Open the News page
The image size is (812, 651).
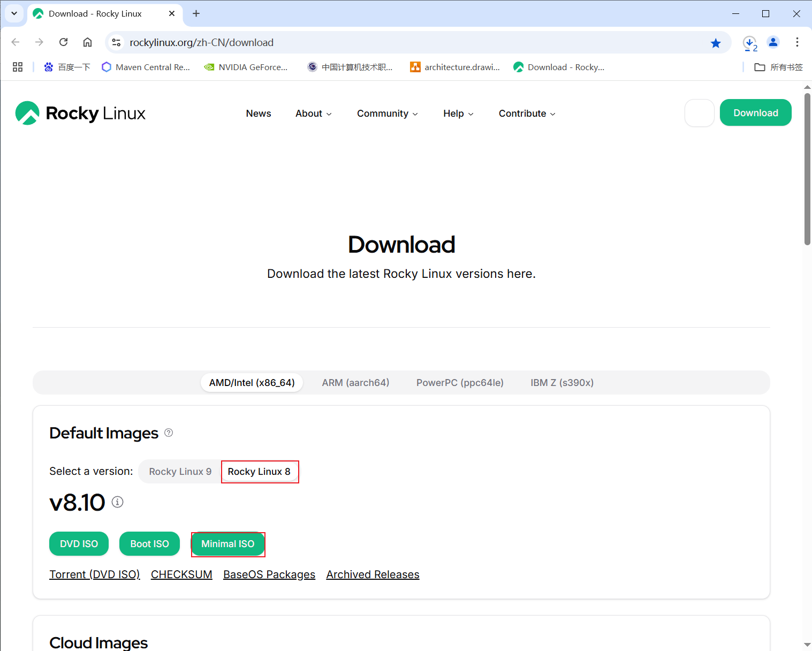coord(259,113)
